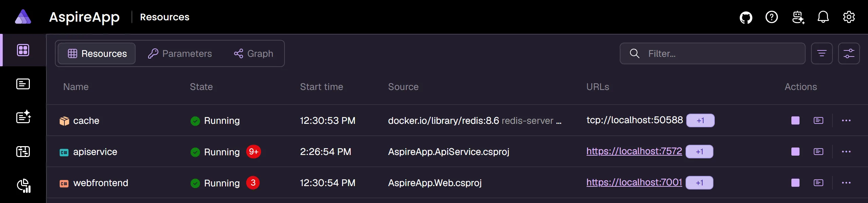Click the URLs column header
The width and height of the screenshot is (868, 203).
[598, 87]
